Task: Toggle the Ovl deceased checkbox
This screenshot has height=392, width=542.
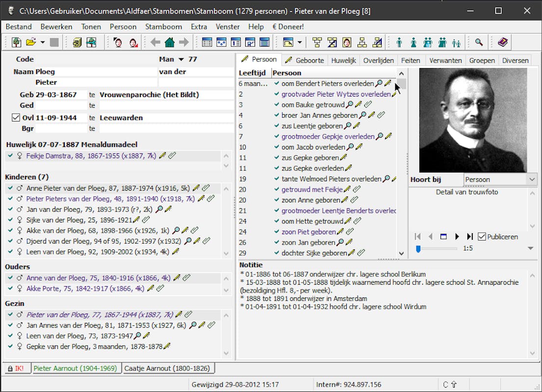Action: (x=15, y=118)
